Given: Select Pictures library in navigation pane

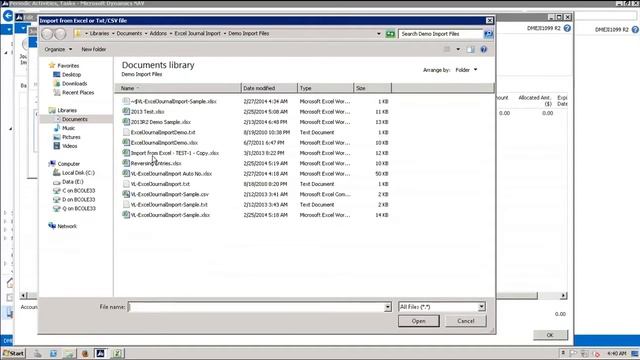Looking at the screenshot, I should click(x=71, y=137).
